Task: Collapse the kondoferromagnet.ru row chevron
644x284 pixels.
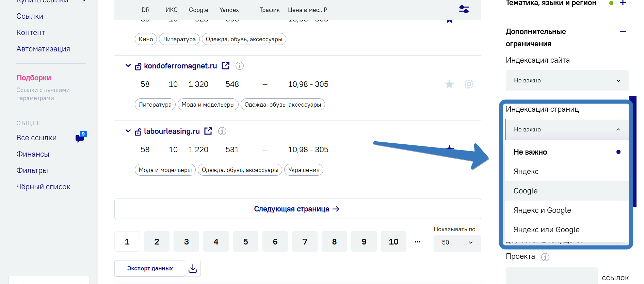Action: pyautogui.click(x=128, y=65)
